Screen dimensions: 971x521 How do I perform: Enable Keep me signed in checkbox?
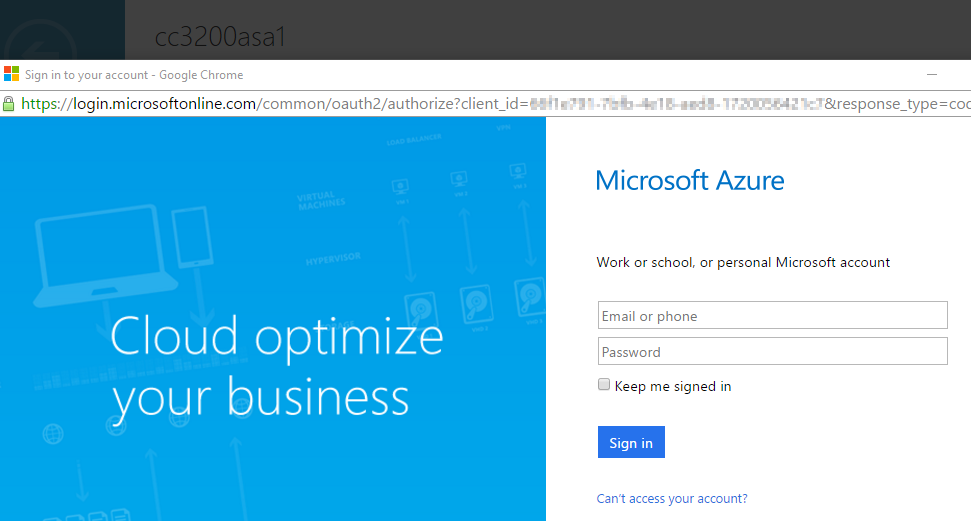[604, 385]
